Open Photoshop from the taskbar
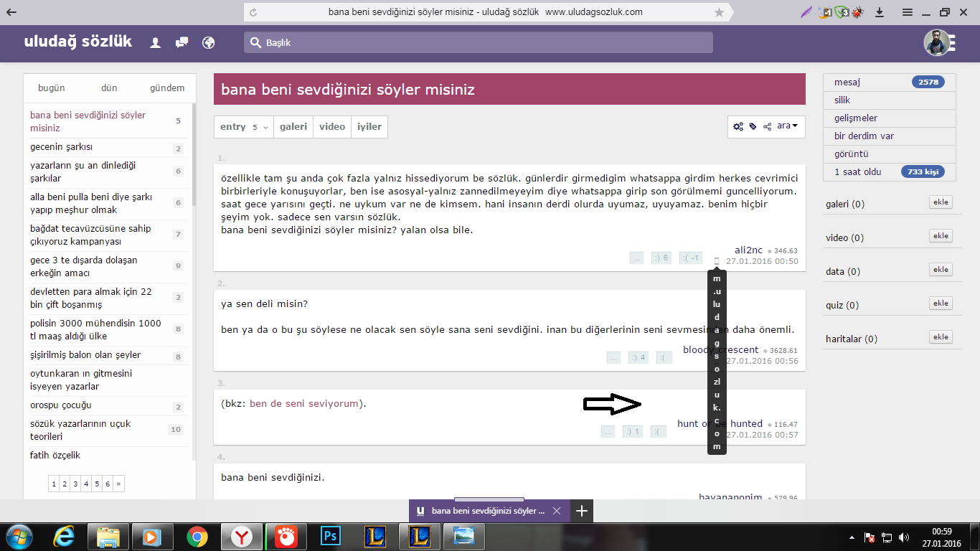 (331, 536)
